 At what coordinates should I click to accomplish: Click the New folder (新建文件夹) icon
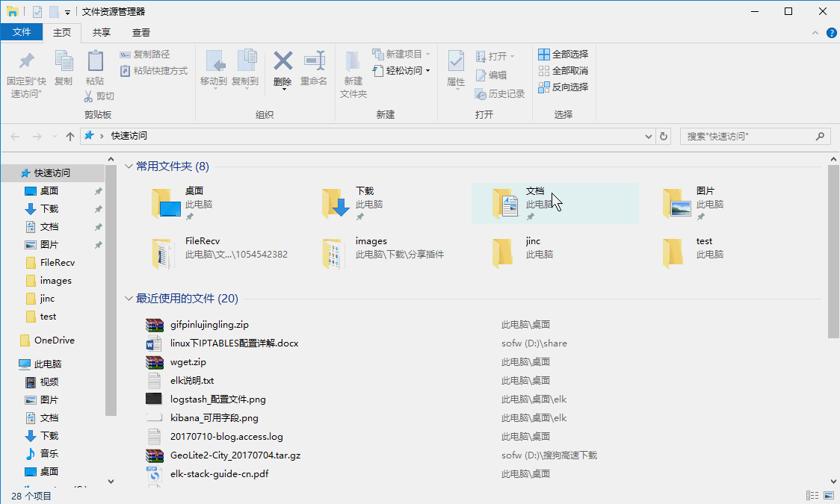[353, 62]
